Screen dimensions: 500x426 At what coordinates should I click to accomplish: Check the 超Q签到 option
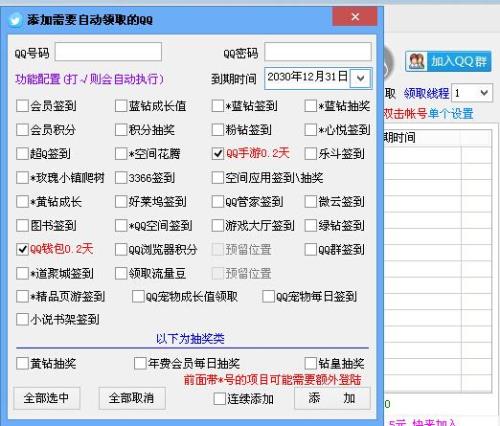[x=22, y=154]
